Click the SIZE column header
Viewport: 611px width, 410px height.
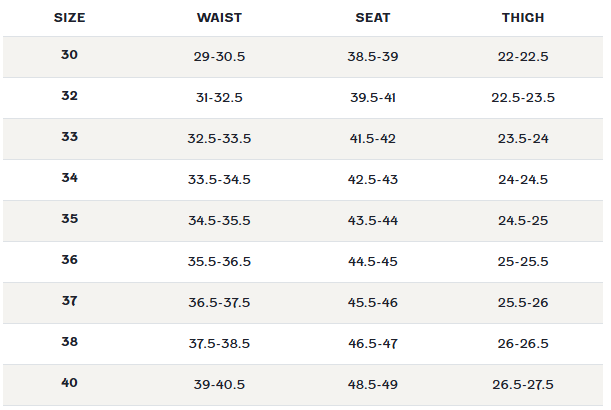tap(69, 18)
